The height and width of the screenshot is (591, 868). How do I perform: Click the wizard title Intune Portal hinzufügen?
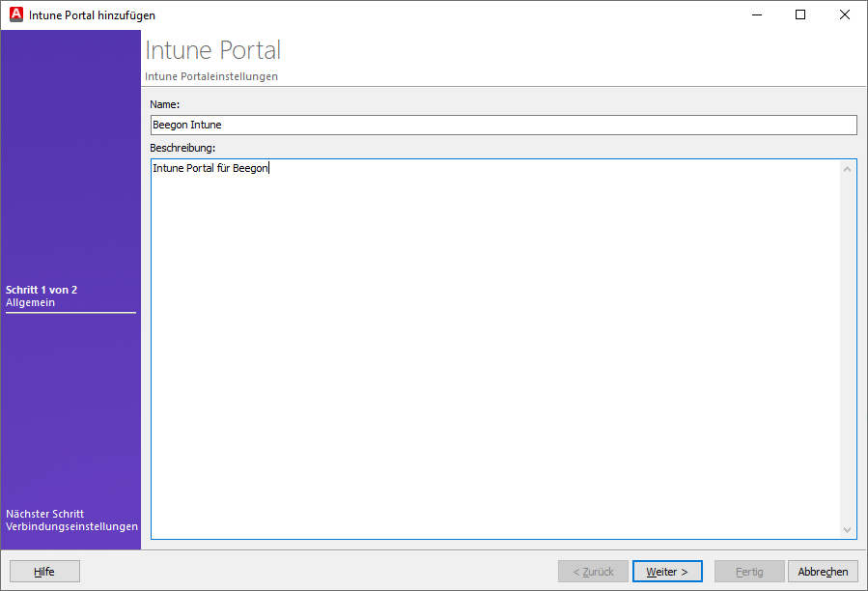(93, 15)
